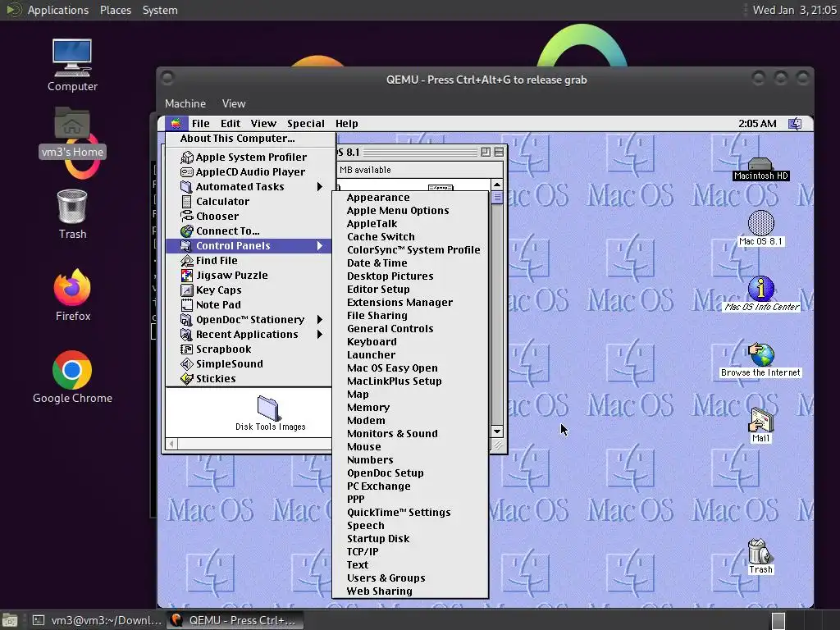Screen dimensions: 840x630
Task: Open Chooser from Apple menu
Action: (x=248, y=217)
